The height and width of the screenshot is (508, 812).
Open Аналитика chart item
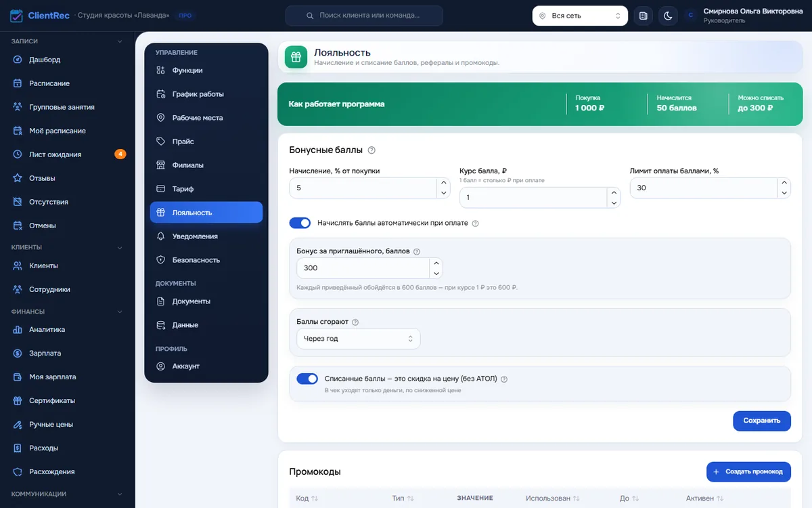click(68, 329)
